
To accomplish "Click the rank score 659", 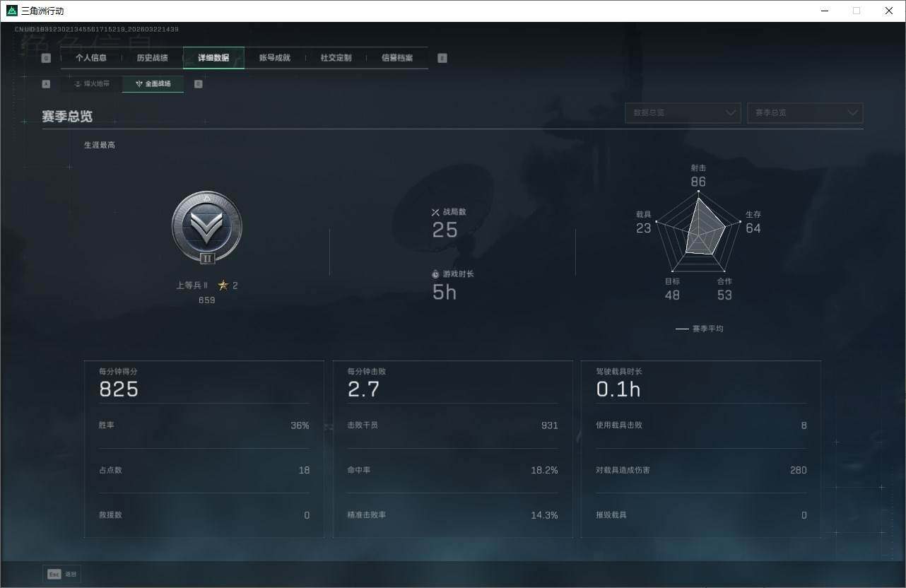I will pos(207,300).
